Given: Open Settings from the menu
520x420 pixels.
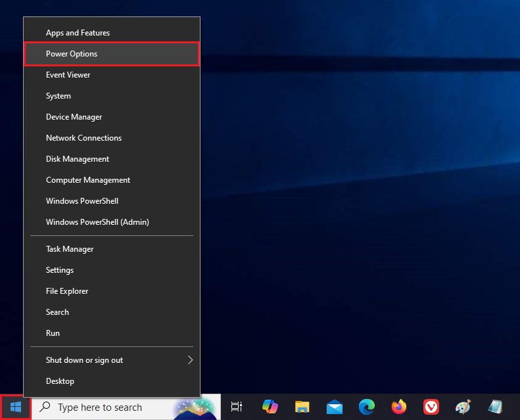Looking at the screenshot, I should click(x=112, y=270).
